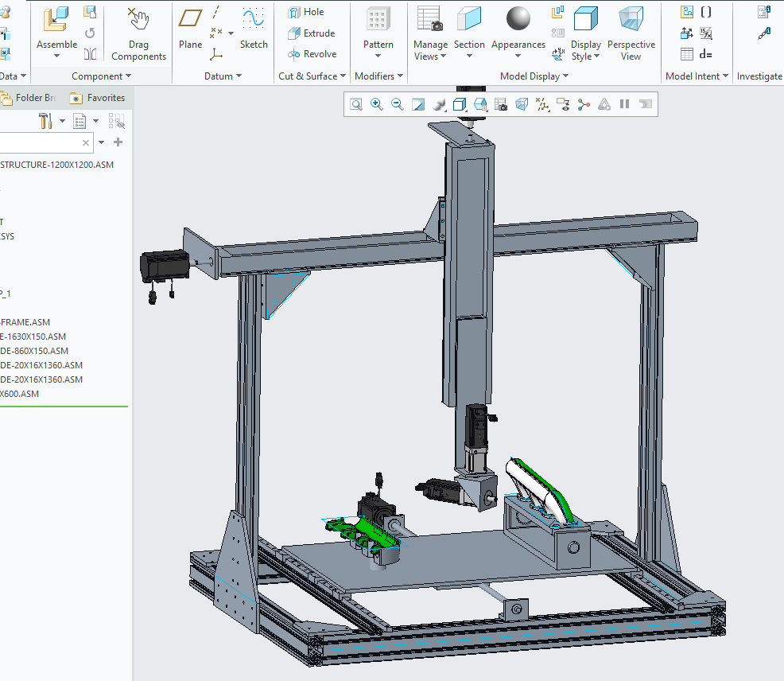This screenshot has height=681, width=784.
Task: Select the Drag Components tool
Action: tap(138, 21)
